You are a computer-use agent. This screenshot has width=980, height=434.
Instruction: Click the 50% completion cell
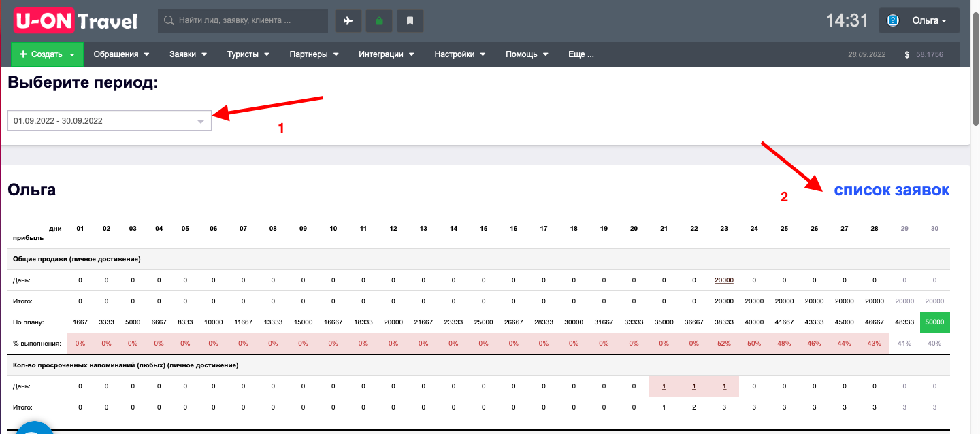[x=754, y=344]
